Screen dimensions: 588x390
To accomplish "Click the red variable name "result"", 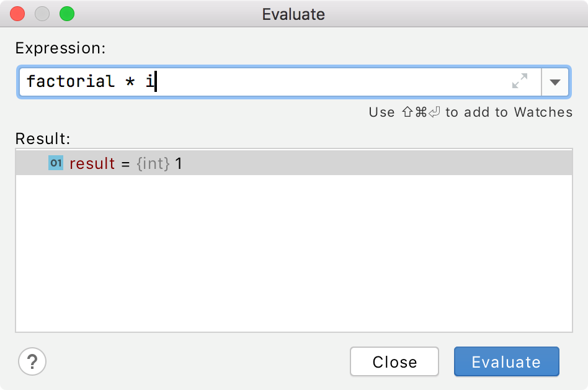I will [x=91, y=163].
